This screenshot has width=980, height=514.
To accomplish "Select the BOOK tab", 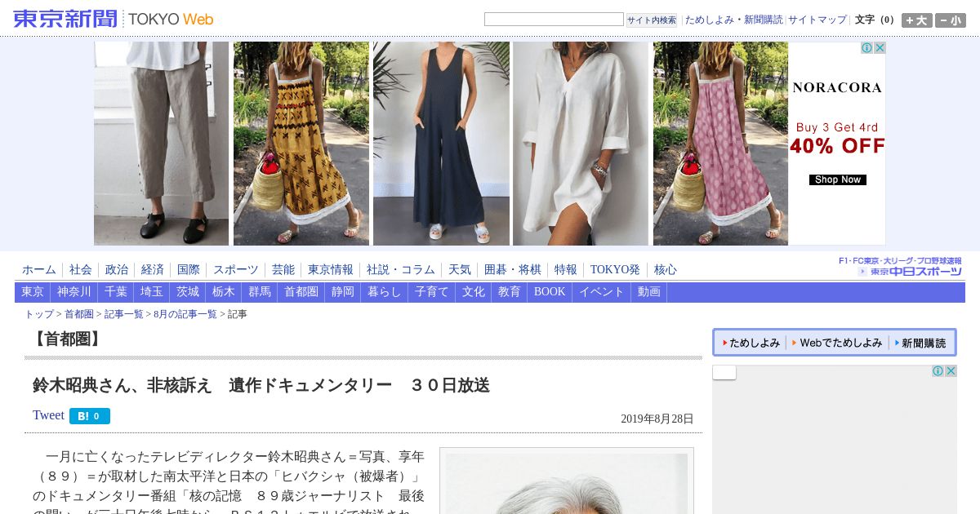I will [x=550, y=292].
